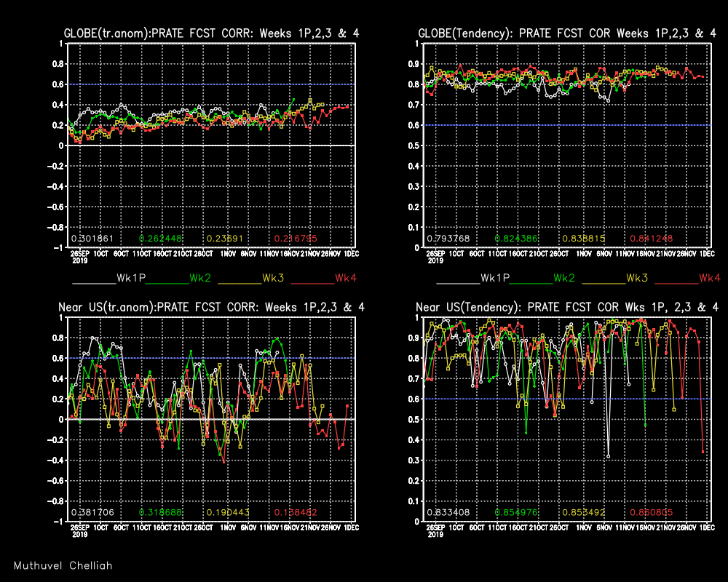728x582 pixels.
Task: Select the green value 0.824386
Action: click(516, 239)
